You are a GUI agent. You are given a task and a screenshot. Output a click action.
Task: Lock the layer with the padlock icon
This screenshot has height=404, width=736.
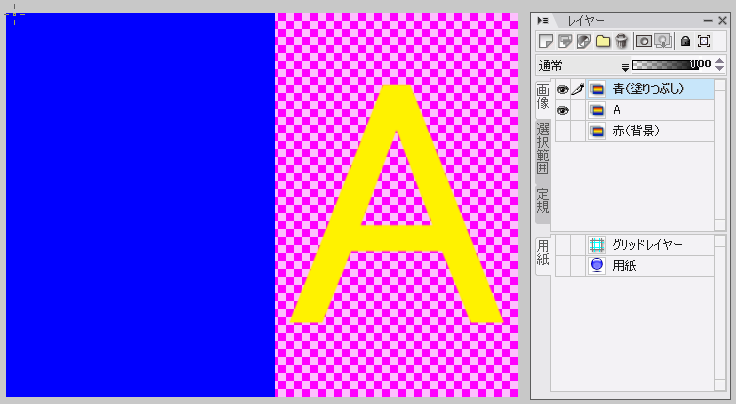click(x=685, y=41)
